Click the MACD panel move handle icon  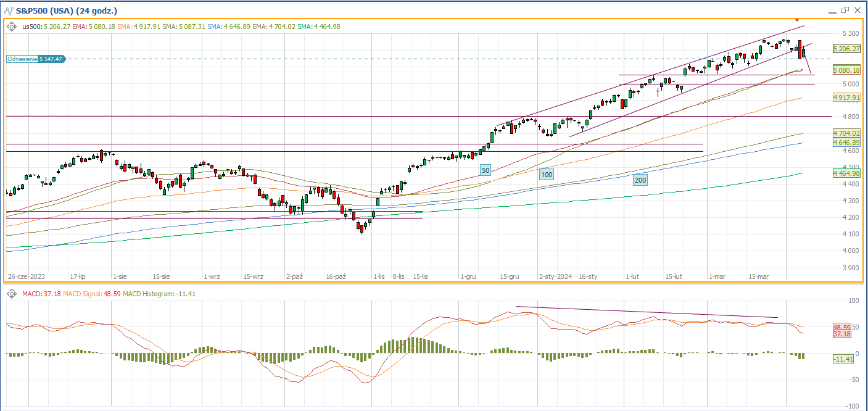click(x=12, y=293)
